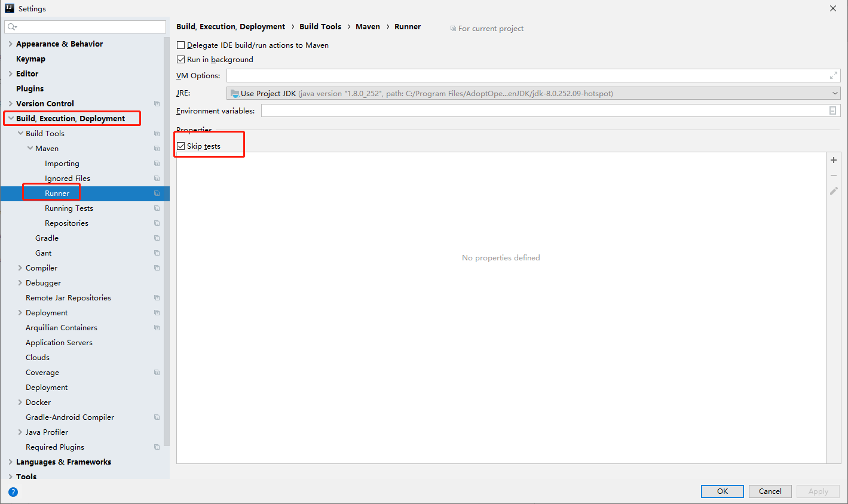This screenshot has width=848, height=504.
Task: Select Plugins in settings tree
Action: tap(30, 89)
